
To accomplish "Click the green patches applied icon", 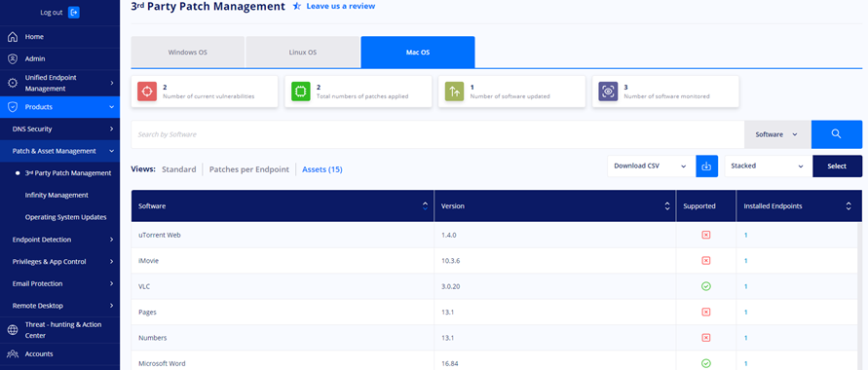I will (x=301, y=92).
